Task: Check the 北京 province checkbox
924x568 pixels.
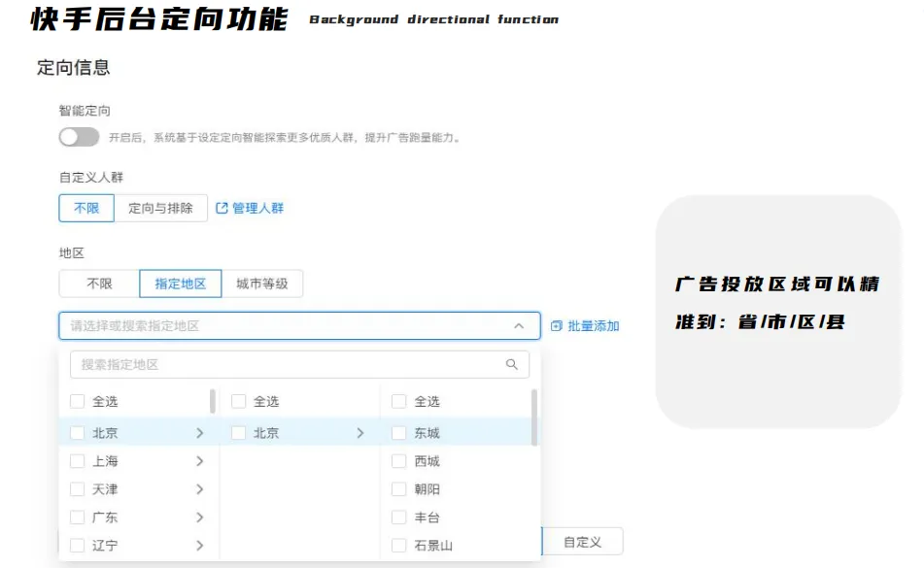Action: 77,432
